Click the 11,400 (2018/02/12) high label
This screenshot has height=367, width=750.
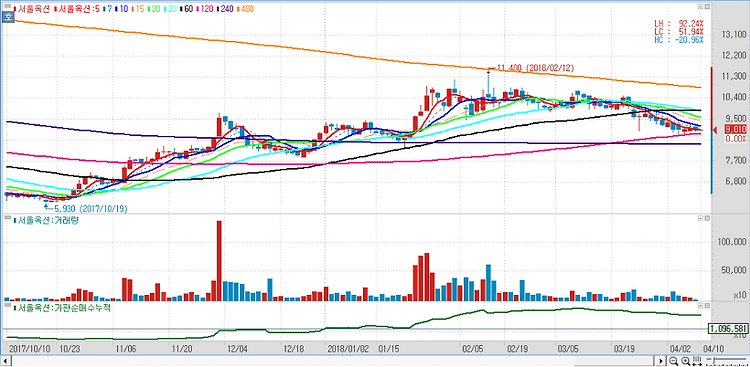click(537, 68)
